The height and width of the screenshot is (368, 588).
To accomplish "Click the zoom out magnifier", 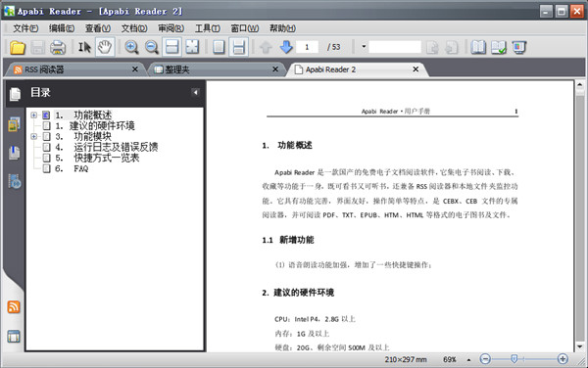I will (152, 47).
